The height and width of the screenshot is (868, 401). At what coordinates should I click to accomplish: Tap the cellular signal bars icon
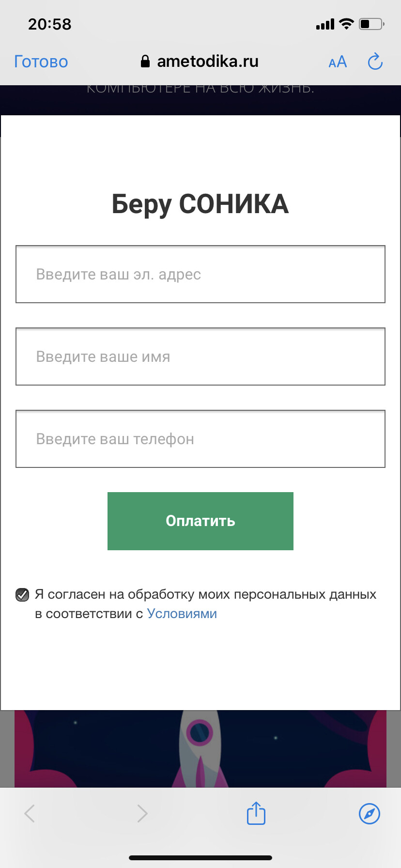pos(325,24)
